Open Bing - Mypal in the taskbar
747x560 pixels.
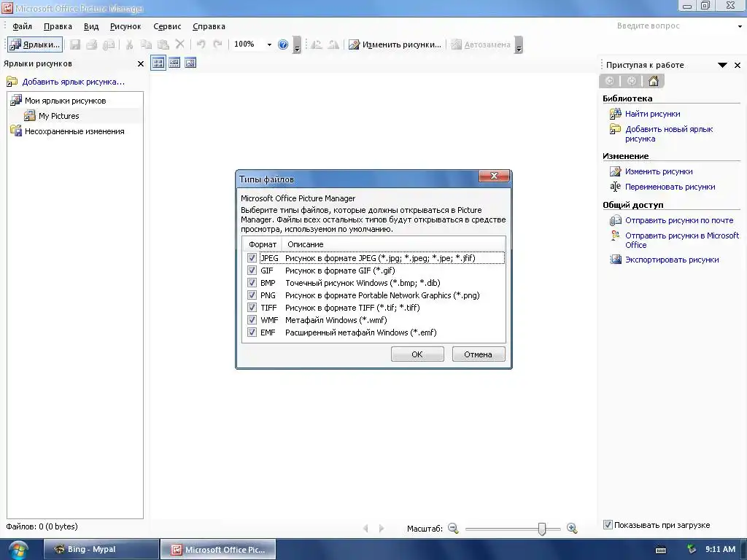point(101,549)
